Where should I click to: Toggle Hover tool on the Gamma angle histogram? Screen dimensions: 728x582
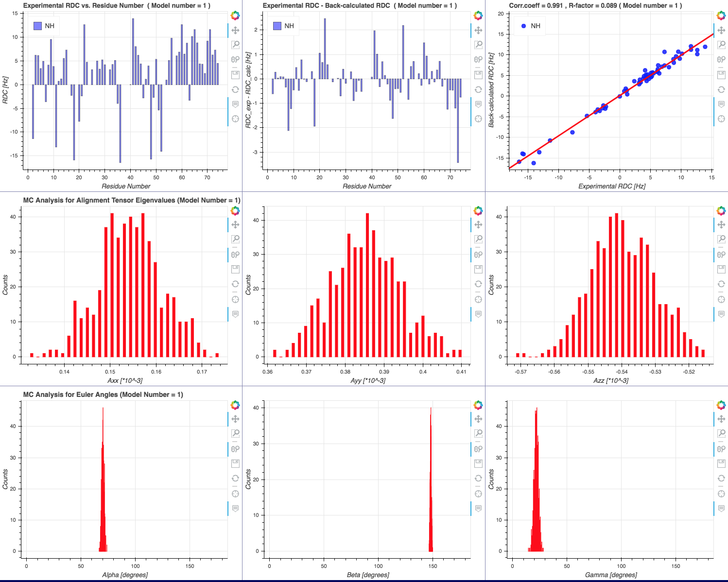coord(721,508)
